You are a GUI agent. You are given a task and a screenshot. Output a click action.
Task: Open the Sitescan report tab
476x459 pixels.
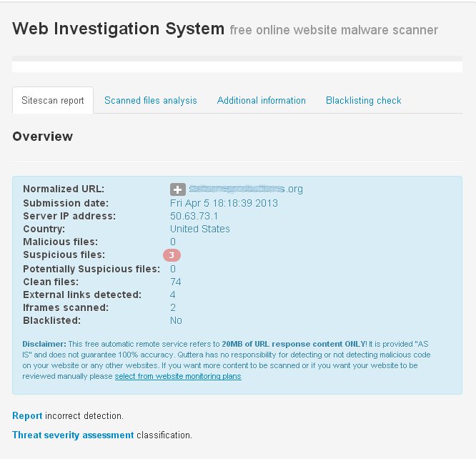(53, 101)
